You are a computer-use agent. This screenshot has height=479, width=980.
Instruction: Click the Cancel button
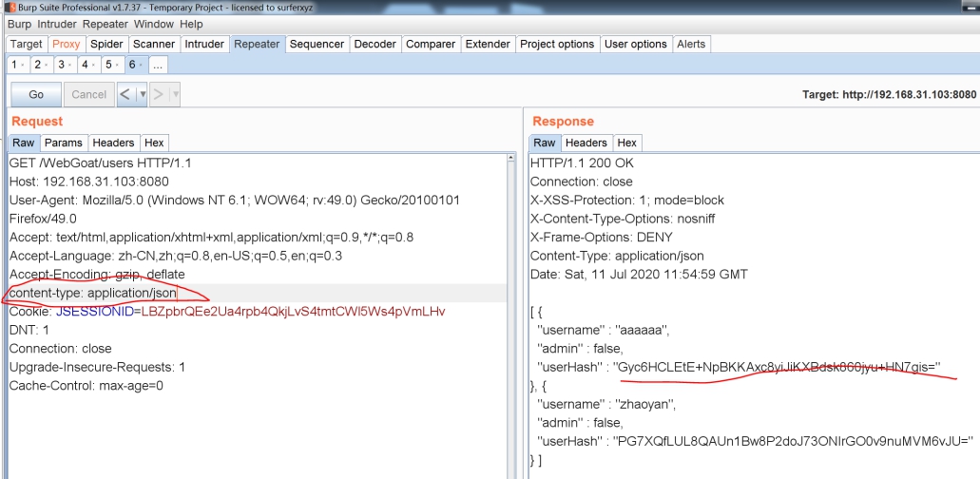(x=88, y=94)
